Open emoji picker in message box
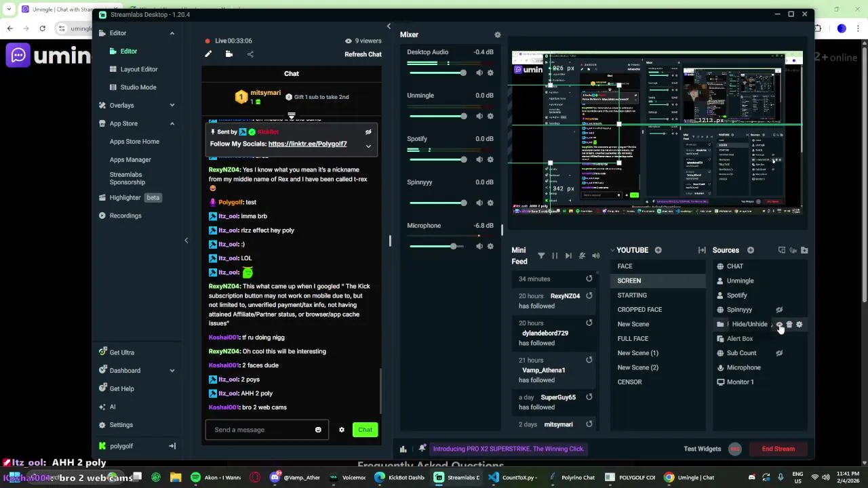This screenshot has height=488, width=868. pyautogui.click(x=318, y=430)
